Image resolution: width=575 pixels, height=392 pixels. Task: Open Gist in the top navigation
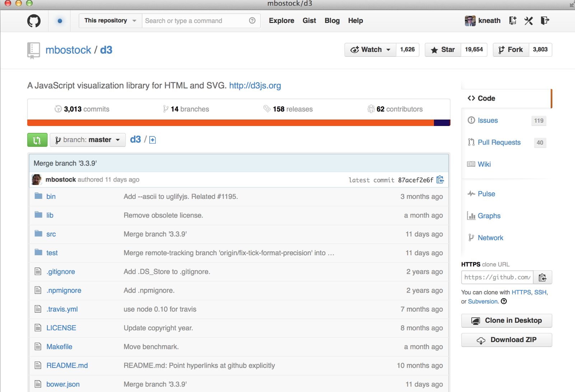pos(309,21)
